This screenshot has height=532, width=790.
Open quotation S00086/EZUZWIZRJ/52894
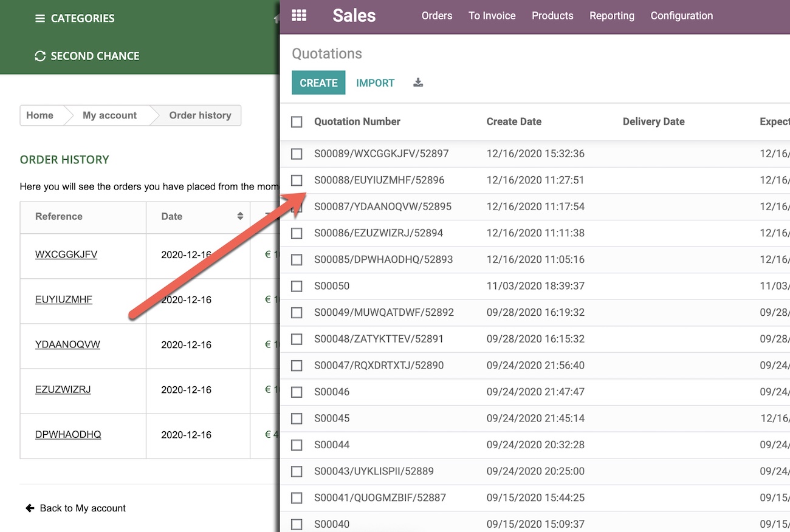(379, 233)
